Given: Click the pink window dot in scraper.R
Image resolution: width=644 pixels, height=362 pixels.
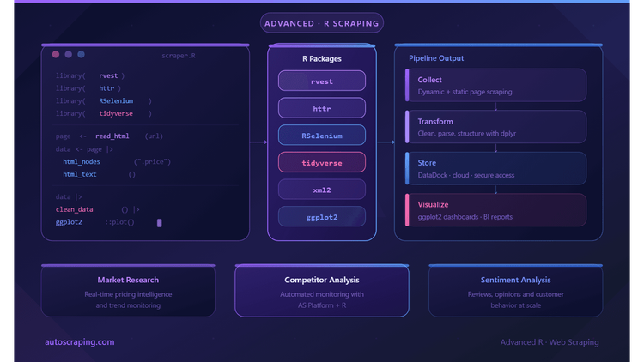Looking at the screenshot, I should [x=56, y=54].
